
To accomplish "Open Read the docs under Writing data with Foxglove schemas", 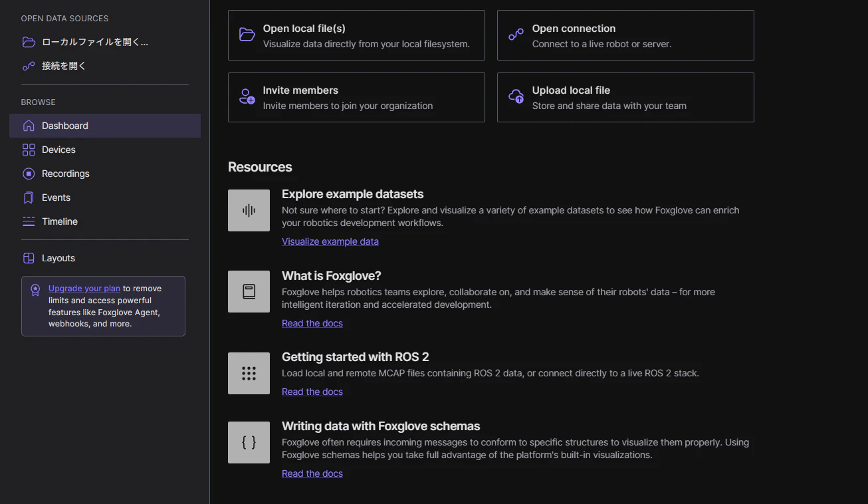I will [312, 473].
